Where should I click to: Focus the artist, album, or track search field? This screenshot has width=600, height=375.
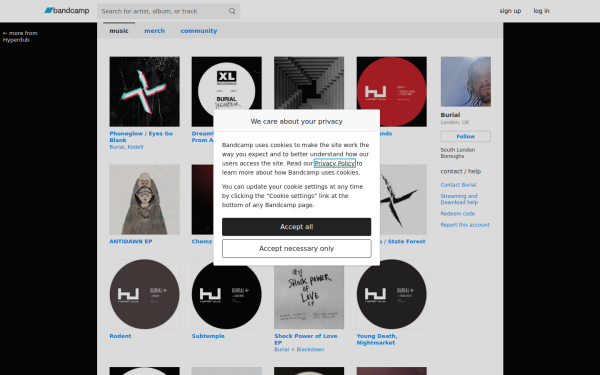(x=168, y=11)
